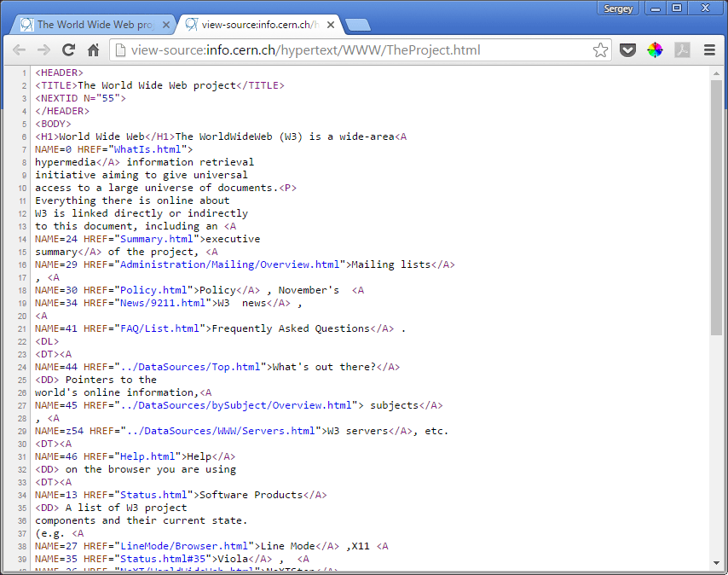The image size is (728, 575).
Task: Open the Home page
Action: pyautogui.click(x=93, y=49)
